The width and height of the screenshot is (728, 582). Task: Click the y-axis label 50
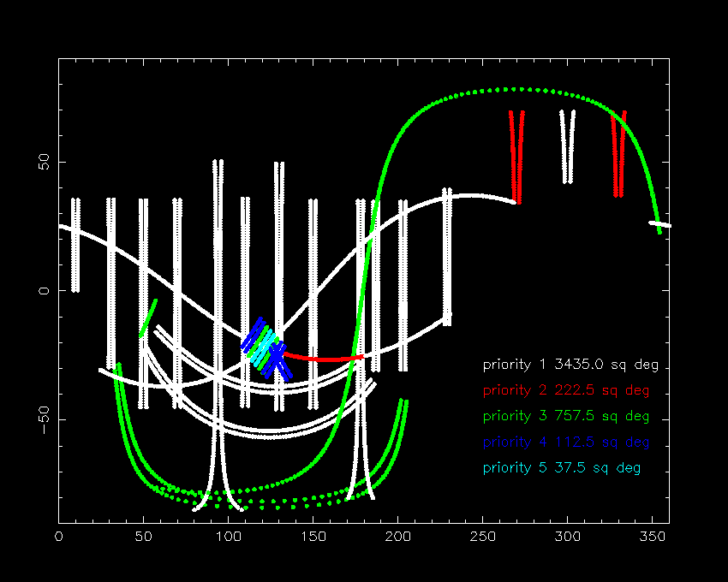point(44,162)
